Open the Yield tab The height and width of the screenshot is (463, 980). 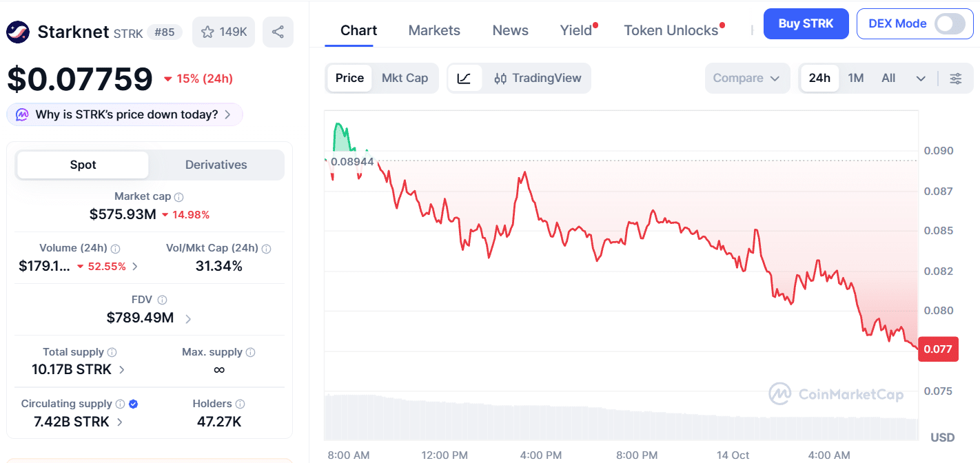coord(576,30)
